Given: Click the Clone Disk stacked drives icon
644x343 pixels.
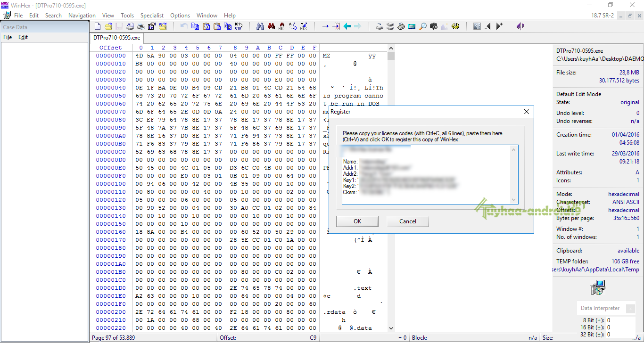Looking at the screenshot, I should pyautogui.click(x=390, y=26).
